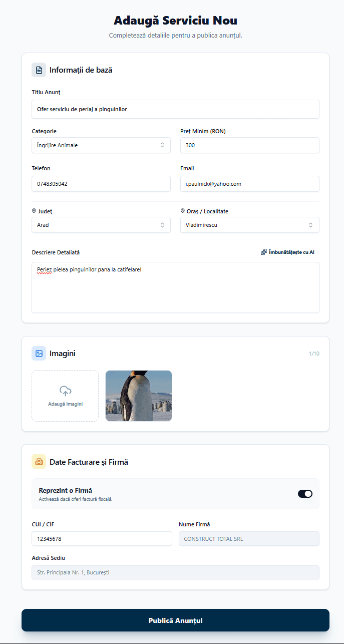Open the Oraș dropdown showing Vladimirescu
344x644 pixels.
point(249,225)
